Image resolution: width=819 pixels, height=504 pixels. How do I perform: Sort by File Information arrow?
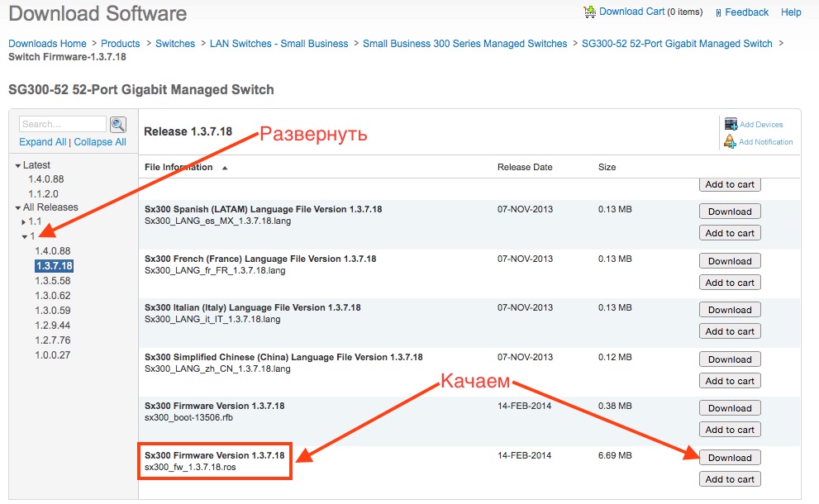[225, 168]
